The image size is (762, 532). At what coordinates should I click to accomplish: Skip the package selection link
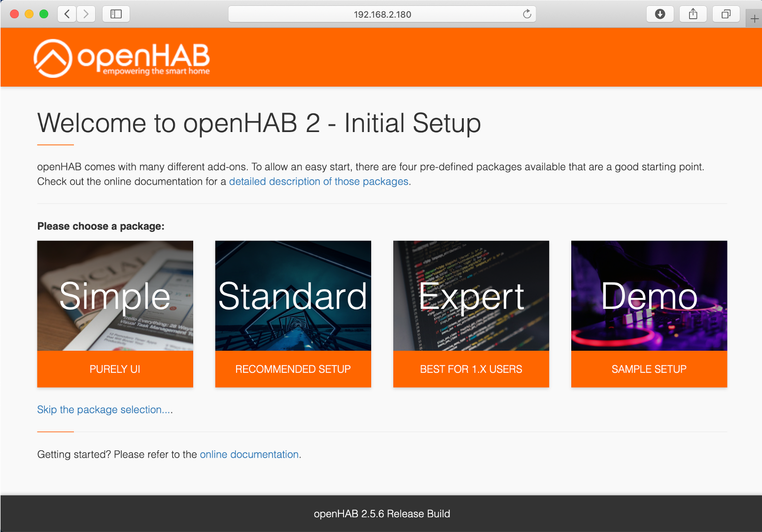pyautogui.click(x=105, y=409)
